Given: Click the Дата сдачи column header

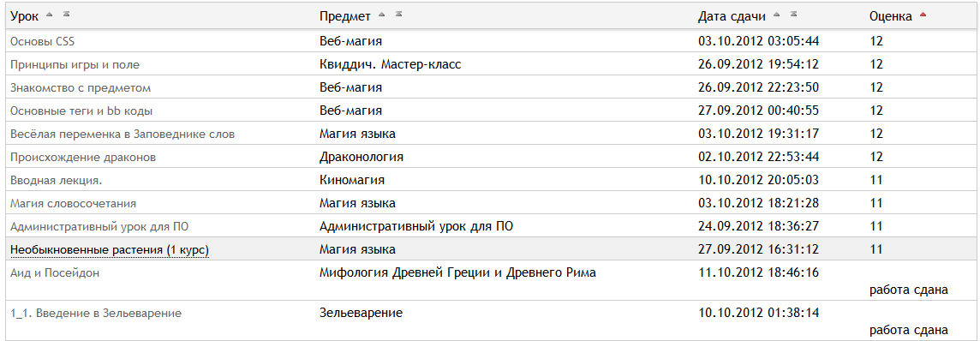Looking at the screenshot, I should [x=732, y=16].
